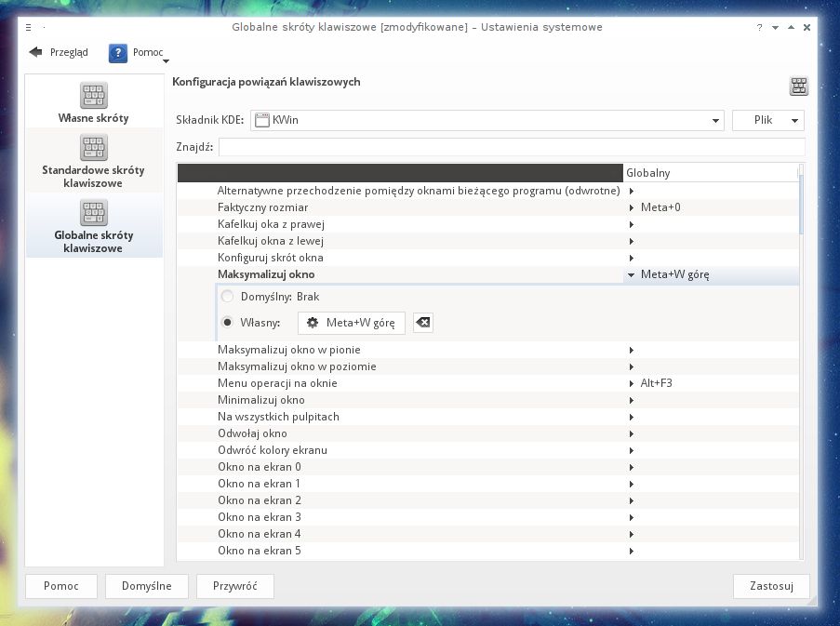The width and height of the screenshot is (840, 626).
Task: Select the Maksymalizuj okno w poziomie row
Action: coord(488,366)
